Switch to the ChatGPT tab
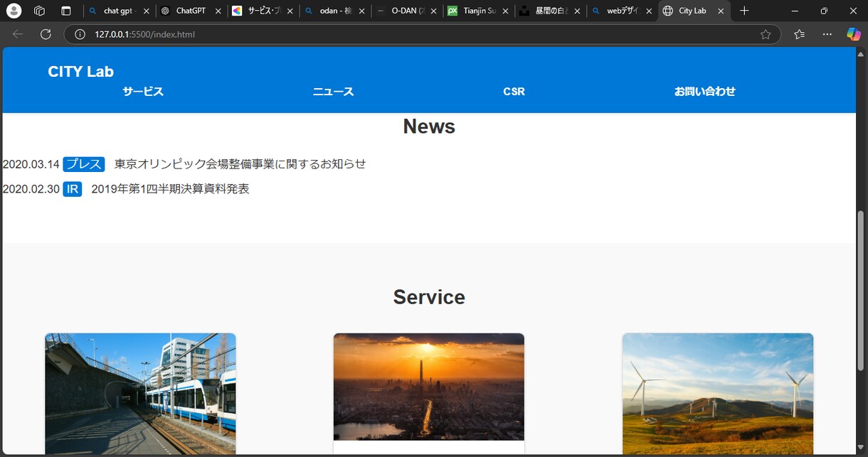This screenshot has height=457, width=868. tap(191, 11)
